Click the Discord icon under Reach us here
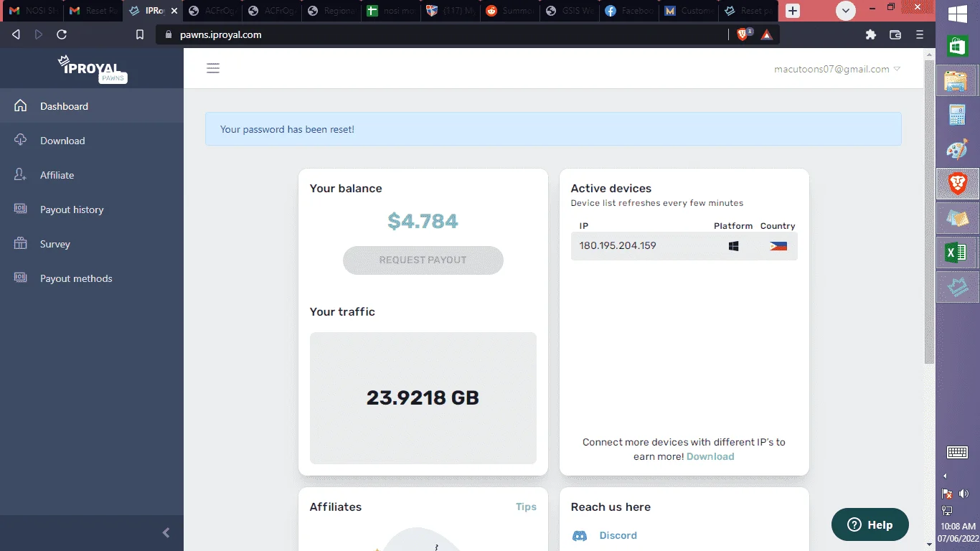Viewport: 980px width, 551px height. click(x=580, y=536)
